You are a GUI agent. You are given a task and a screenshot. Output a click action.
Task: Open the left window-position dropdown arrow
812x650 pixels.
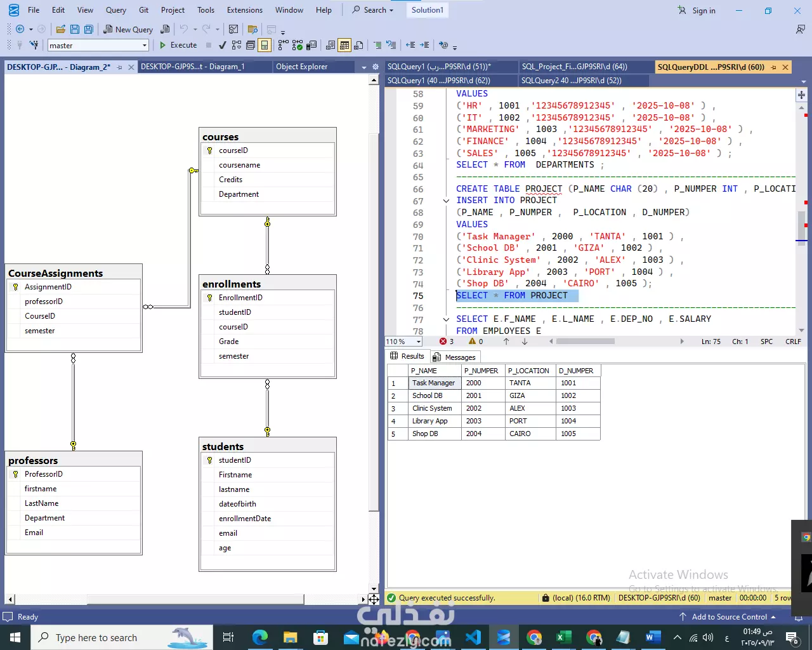364,67
